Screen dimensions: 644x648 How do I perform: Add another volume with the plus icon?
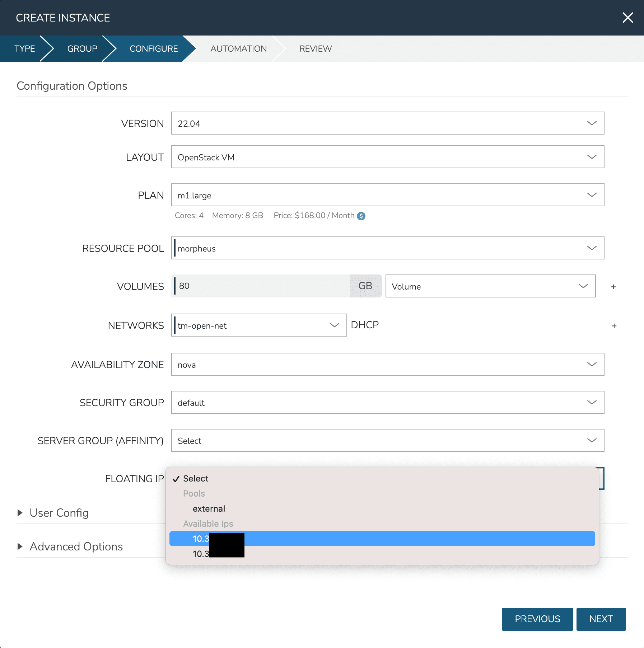pos(613,287)
